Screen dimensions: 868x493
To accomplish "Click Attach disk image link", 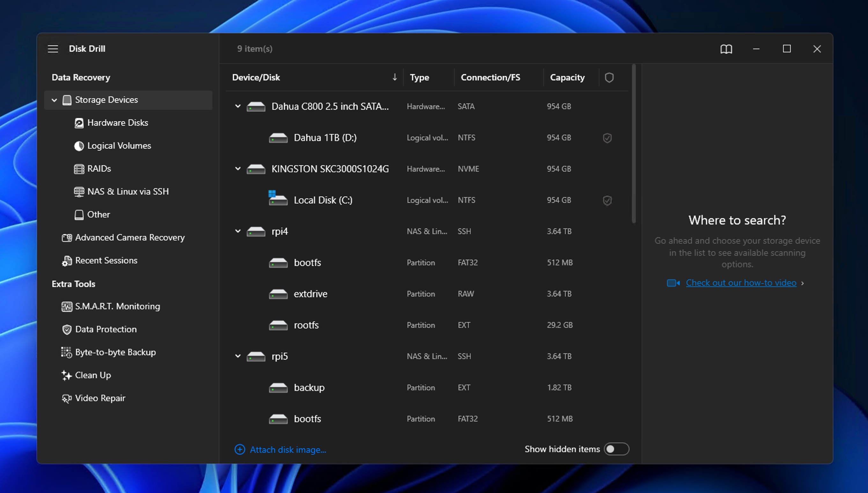I will [x=280, y=450].
